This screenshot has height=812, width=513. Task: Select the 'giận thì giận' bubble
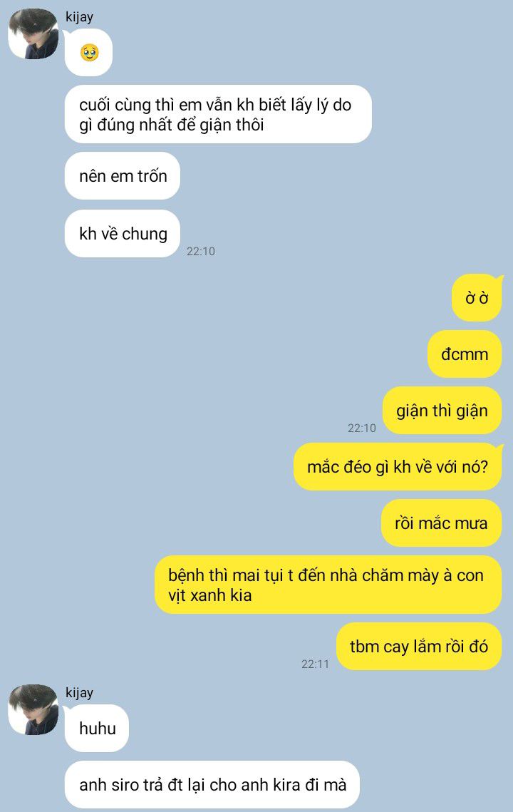click(x=442, y=411)
